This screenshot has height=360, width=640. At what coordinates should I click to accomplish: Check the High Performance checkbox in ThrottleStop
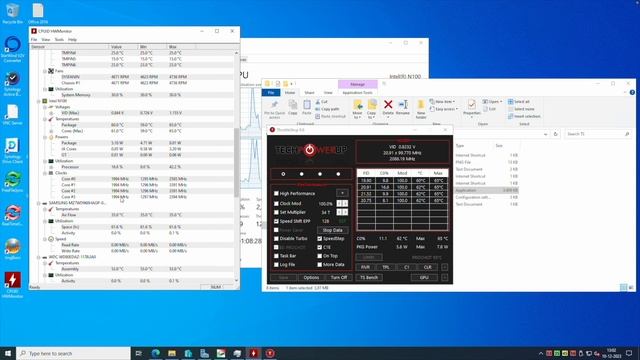click(276, 193)
